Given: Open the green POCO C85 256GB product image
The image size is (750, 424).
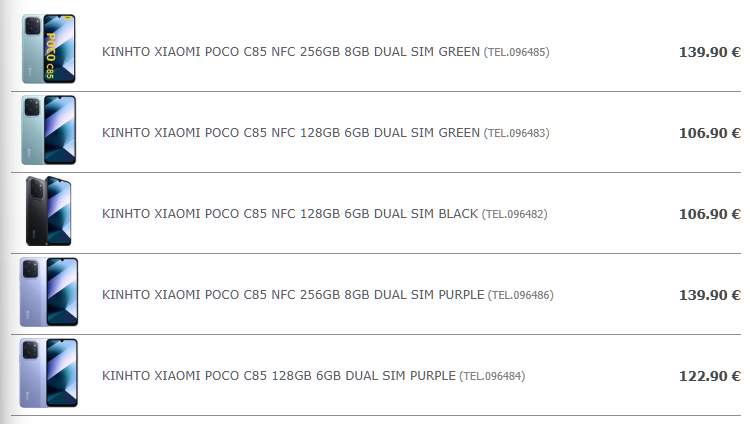Looking at the screenshot, I should pyautogui.click(x=49, y=50).
